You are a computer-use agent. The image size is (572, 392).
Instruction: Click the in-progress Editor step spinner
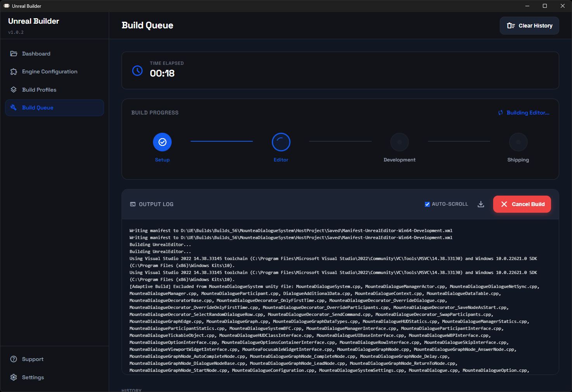281,142
